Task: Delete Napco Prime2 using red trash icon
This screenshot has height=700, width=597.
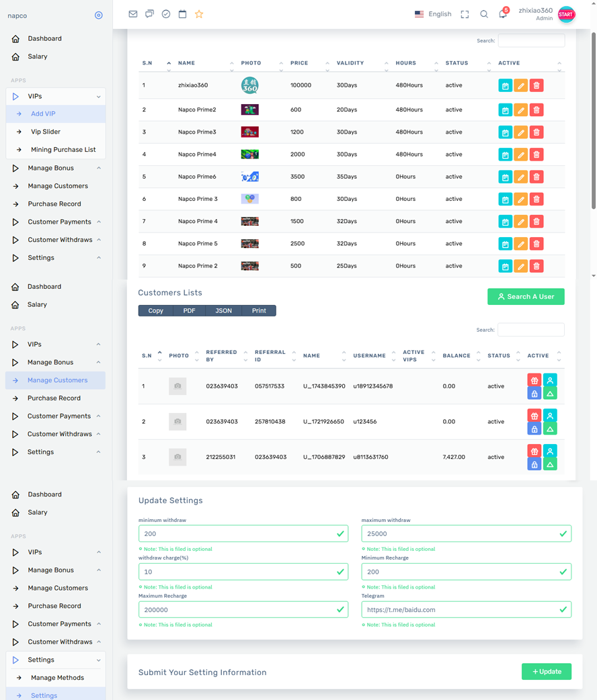Action: (x=536, y=110)
